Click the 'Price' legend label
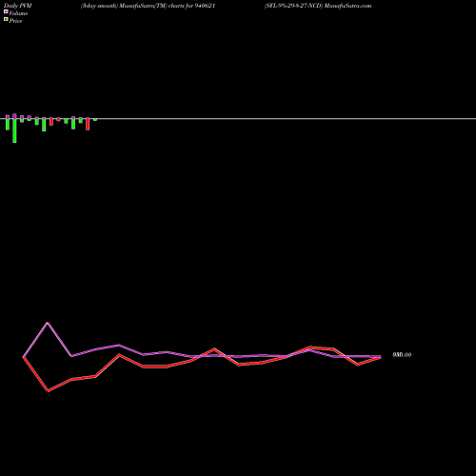The width and height of the screenshot is (476, 476). coord(15,21)
